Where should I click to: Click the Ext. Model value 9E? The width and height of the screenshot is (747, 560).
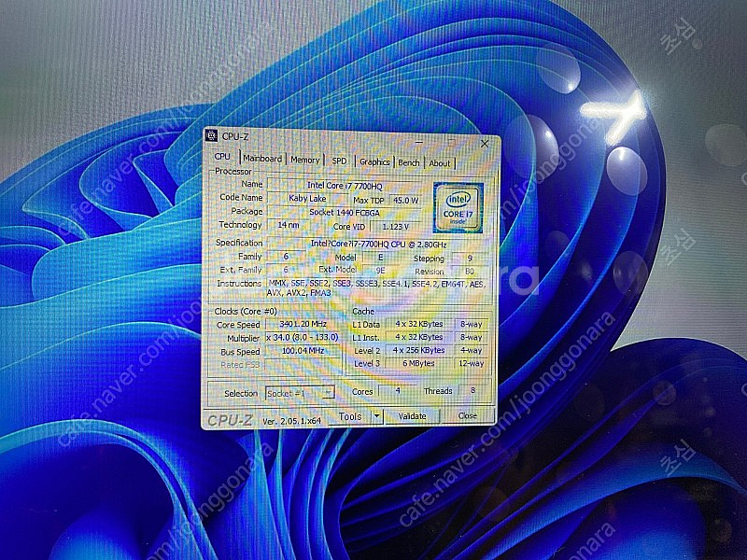point(381,270)
